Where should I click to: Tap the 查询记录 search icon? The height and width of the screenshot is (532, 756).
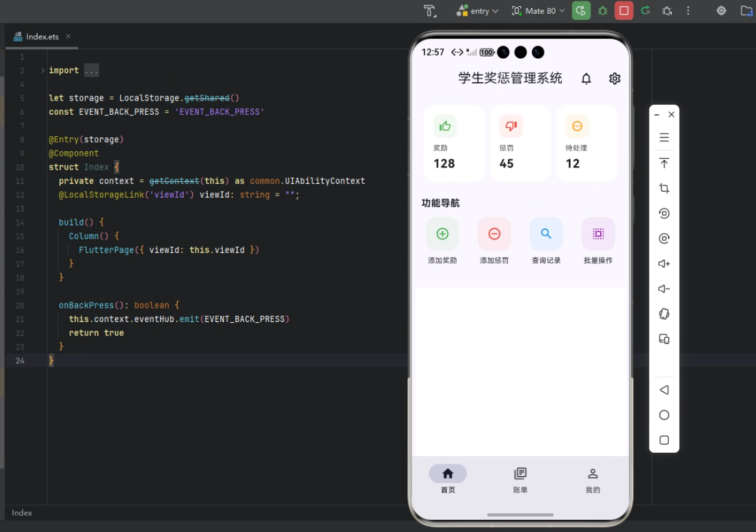point(545,234)
